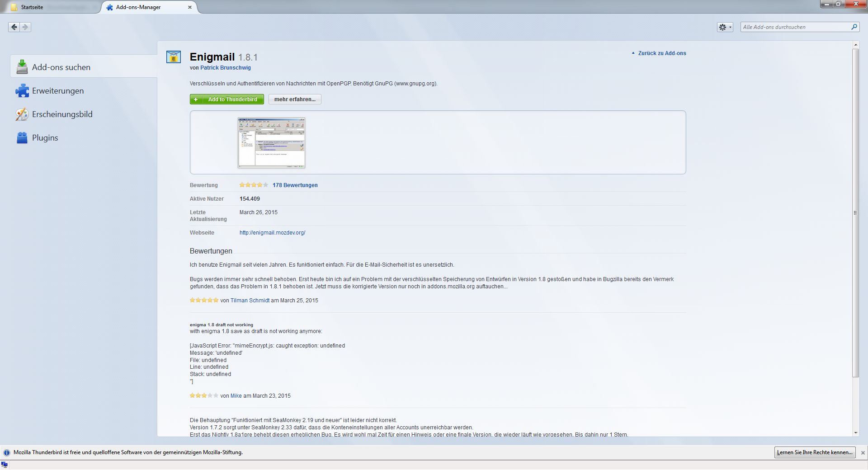868x470 pixels.
Task: Open reviewer Tilman Schmidt's profile
Action: (250, 301)
